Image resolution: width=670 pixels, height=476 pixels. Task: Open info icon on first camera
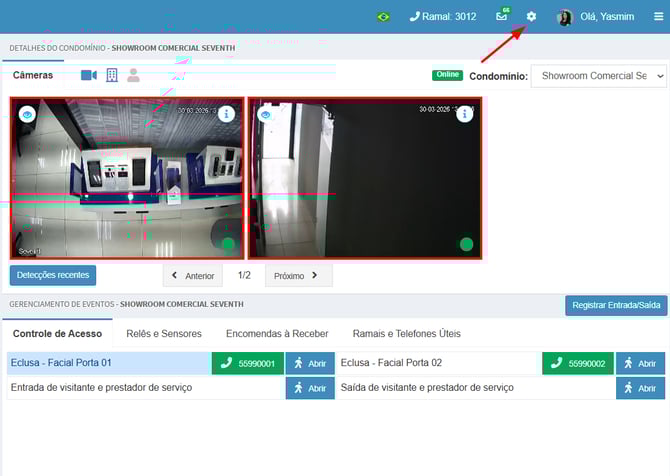coord(226,115)
